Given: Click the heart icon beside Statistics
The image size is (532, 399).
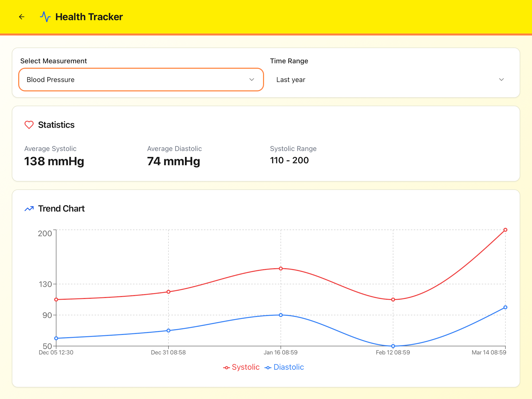Looking at the screenshot, I should point(29,125).
